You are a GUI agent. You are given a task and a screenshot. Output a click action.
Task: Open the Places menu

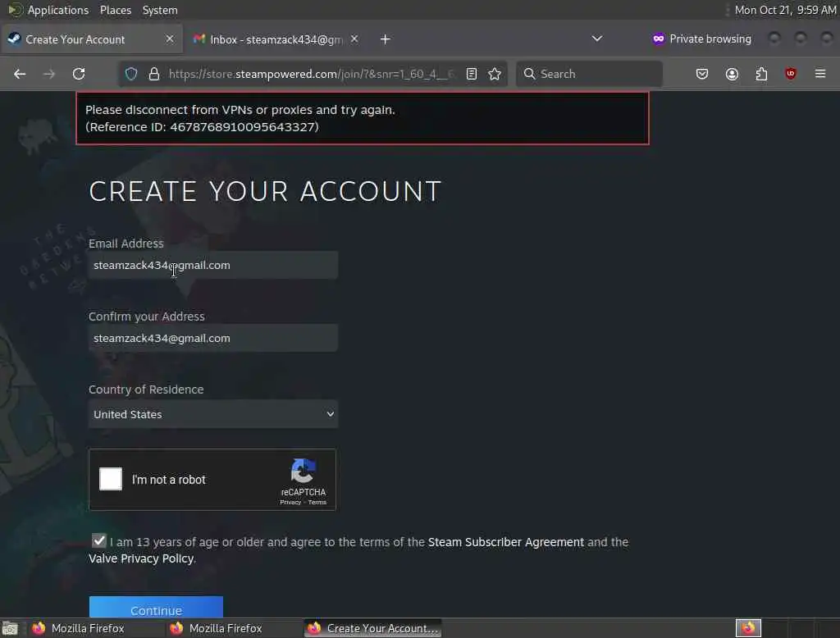pos(116,10)
